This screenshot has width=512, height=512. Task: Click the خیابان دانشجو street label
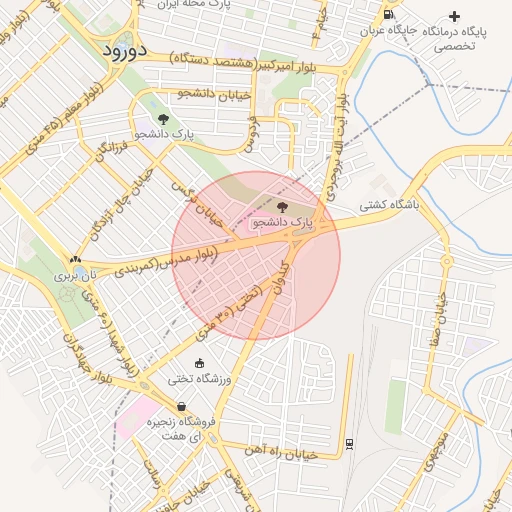214,94
